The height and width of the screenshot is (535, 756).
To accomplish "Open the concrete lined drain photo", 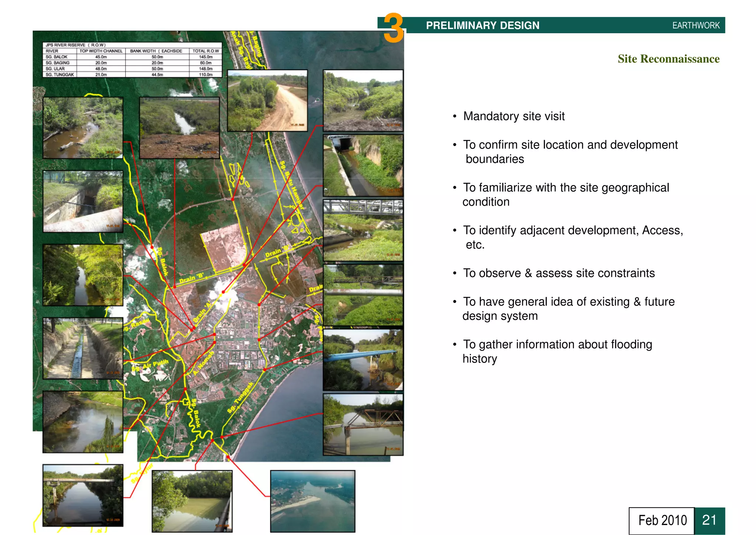I will (x=83, y=348).
